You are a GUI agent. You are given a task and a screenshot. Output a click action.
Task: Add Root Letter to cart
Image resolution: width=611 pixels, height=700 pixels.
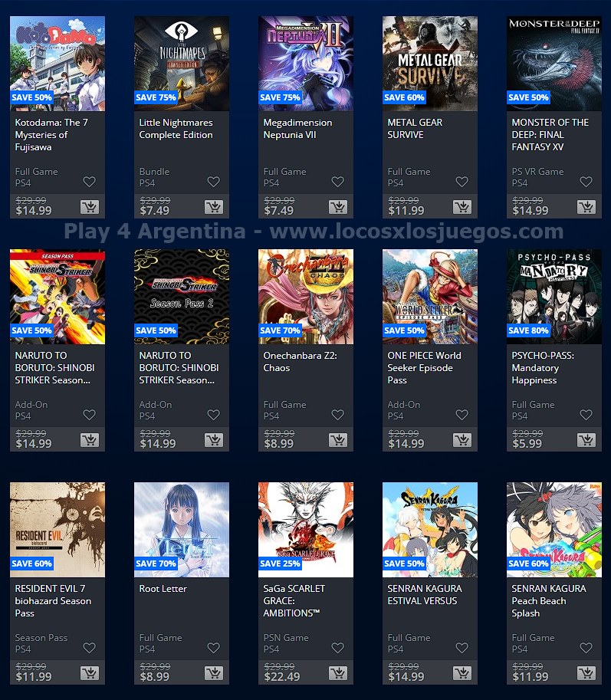coord(214,672)
